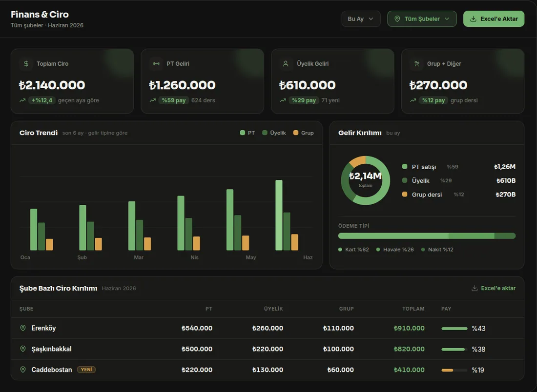
Task: Click the group icon on Grup + Diğer card
Action: click(x=417, y=63)
